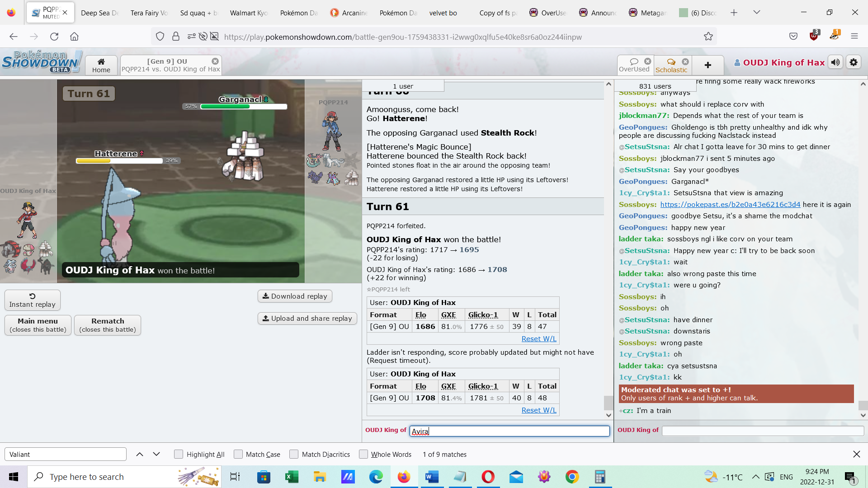The height and width of the screenshot is (488, 868).
Task: Open the Firefox application menu
Action: 854,37
